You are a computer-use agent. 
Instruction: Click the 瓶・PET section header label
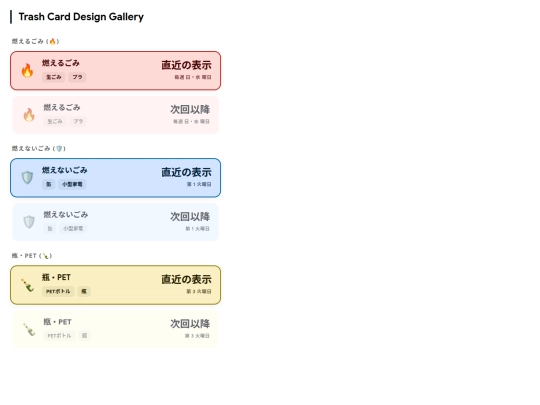click(x=32, y=256)
